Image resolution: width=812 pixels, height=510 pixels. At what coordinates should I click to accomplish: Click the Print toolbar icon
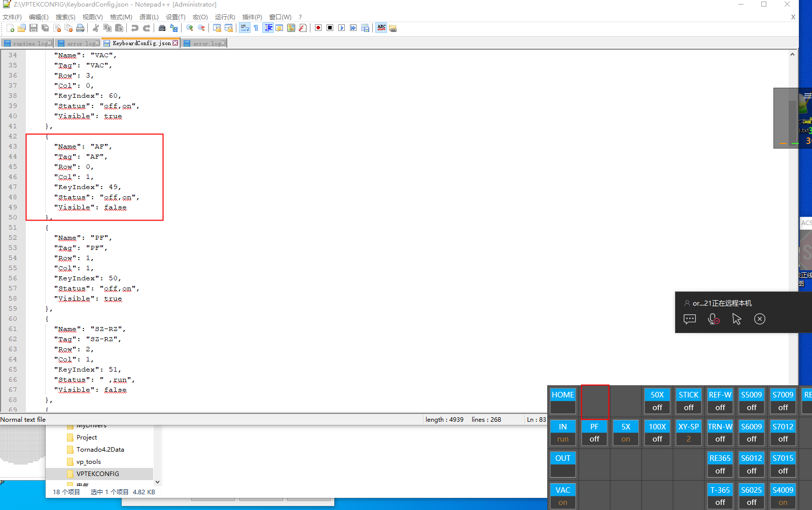pyautogui.click(x=80, y=28)
